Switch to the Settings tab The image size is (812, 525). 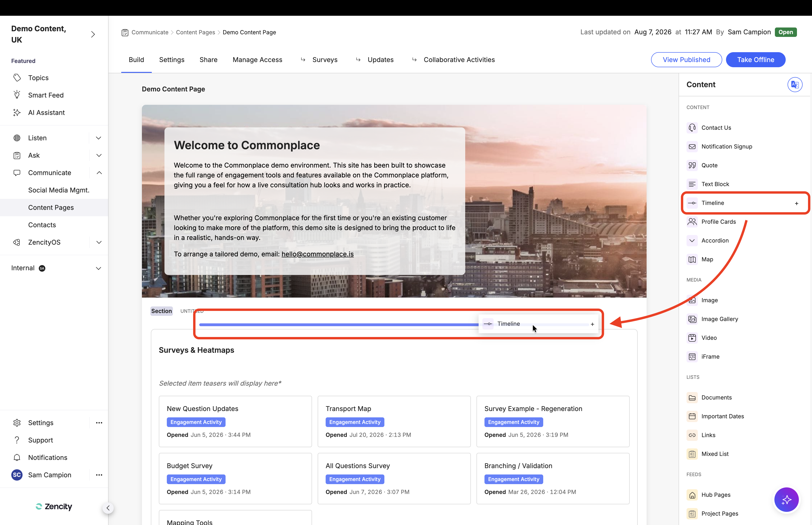click(x=172, y=60)
